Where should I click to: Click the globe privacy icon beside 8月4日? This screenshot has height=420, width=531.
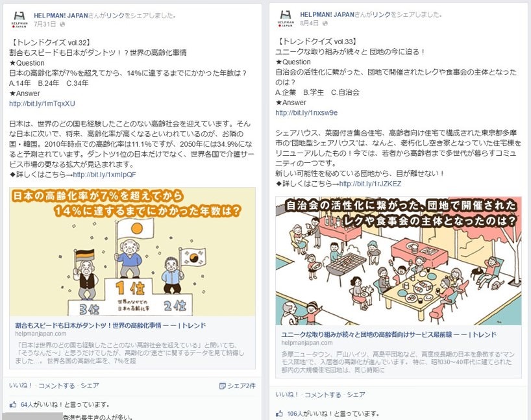coord(325,23)
